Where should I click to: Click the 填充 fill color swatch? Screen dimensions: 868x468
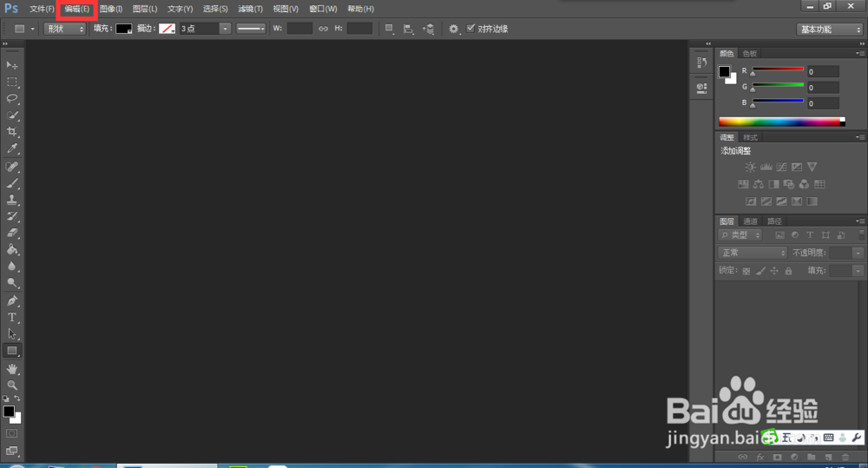point(123,29)
